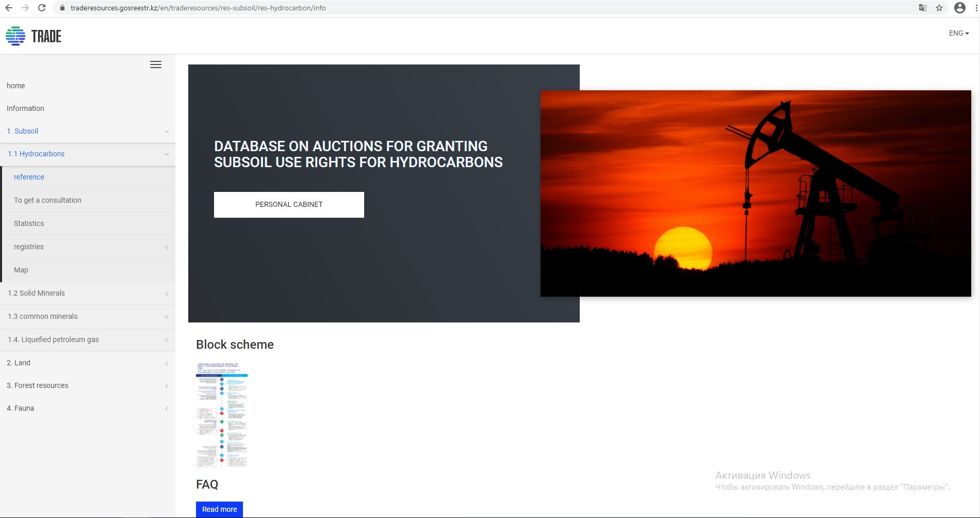Click the browser back arrow
The image size is (980, 518).
tap(9, 8)
